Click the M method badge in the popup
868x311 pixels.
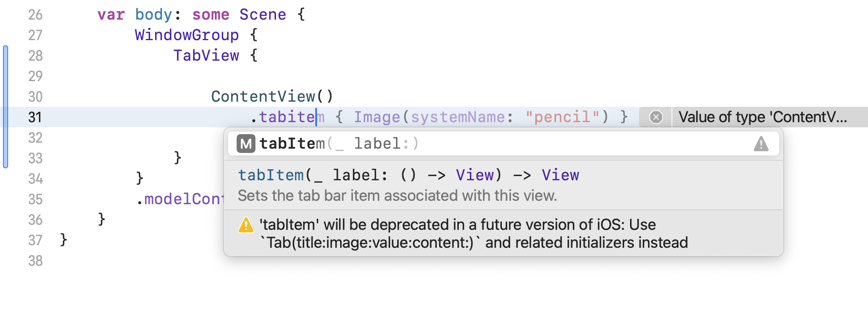(246, 143)
